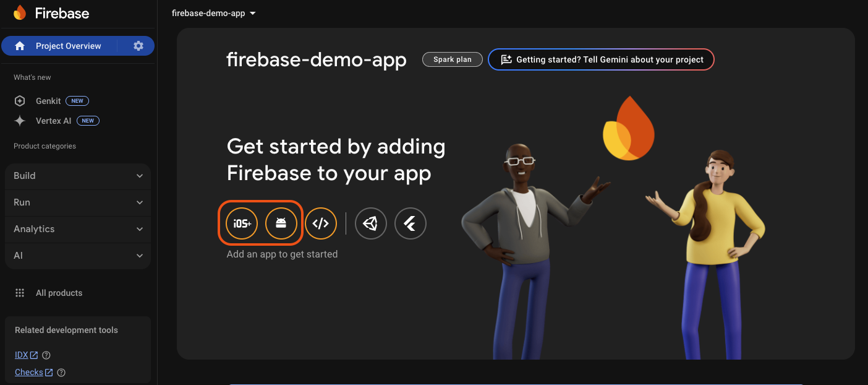Image resolution: width=868 pixels, height=385 pixels.
Task: Click Getting started? Tell Gemini about your project
Action: (601, 59)
